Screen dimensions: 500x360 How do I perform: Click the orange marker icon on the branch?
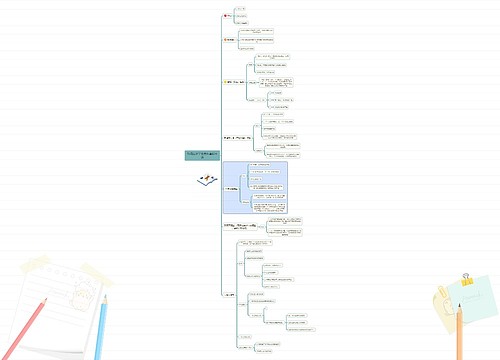tap(225, 40)
